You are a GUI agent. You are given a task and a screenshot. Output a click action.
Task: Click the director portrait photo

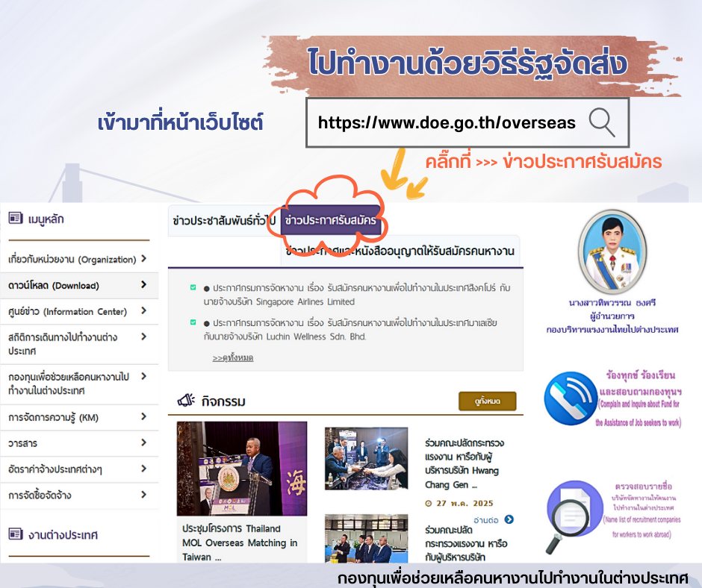612,252
